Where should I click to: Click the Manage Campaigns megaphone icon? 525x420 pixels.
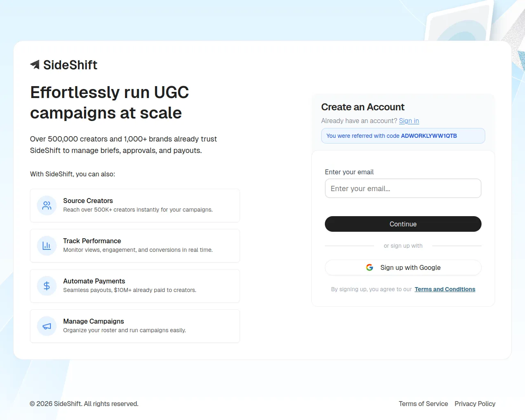coord(47,326)
